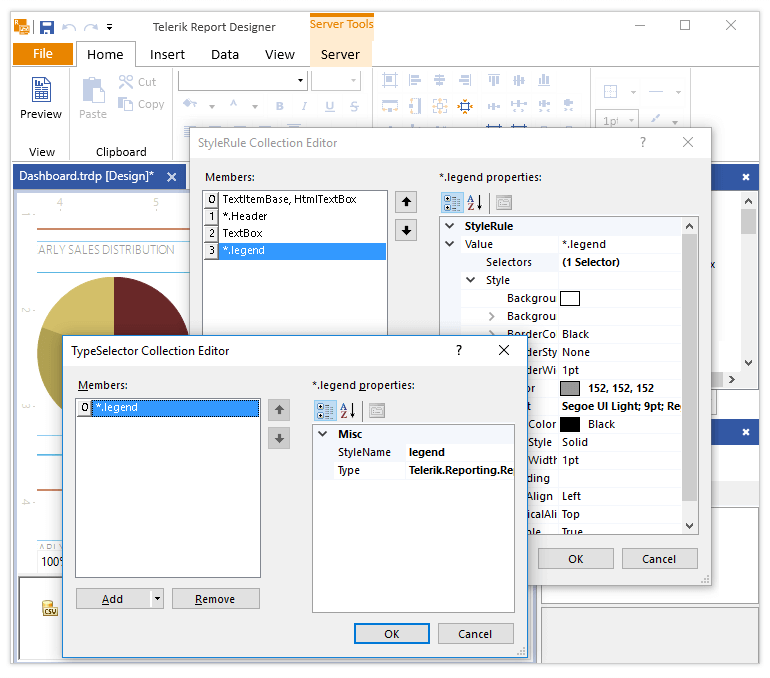Click Alphabetical sort icon in StyleRule properties

click(x=475, y=202)
